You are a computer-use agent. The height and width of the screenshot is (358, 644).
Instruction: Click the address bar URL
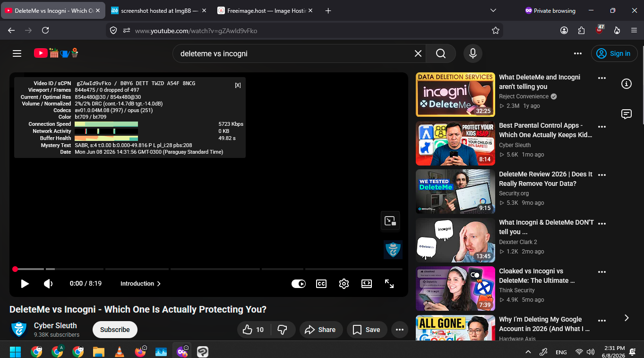[196, 31]
